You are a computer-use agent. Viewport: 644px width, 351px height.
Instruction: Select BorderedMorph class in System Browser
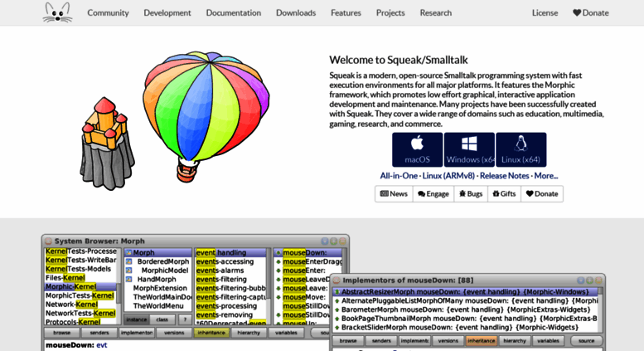coord(163,261)
